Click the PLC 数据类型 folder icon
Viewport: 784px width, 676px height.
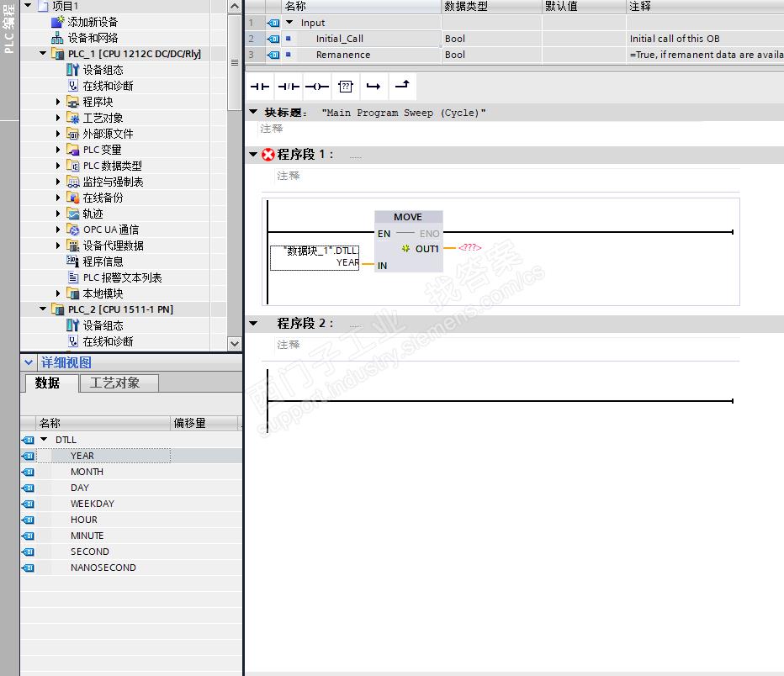point(73,166)
